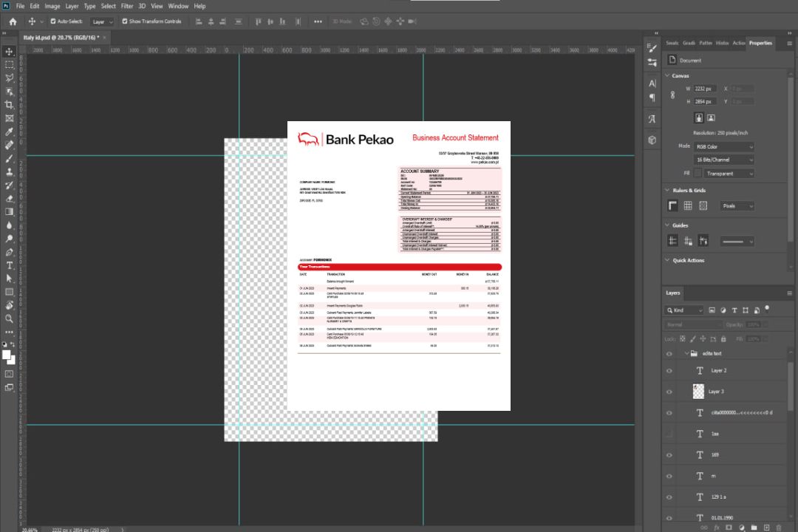
Task: Select the Lasso tool
Action: point(9,78)
